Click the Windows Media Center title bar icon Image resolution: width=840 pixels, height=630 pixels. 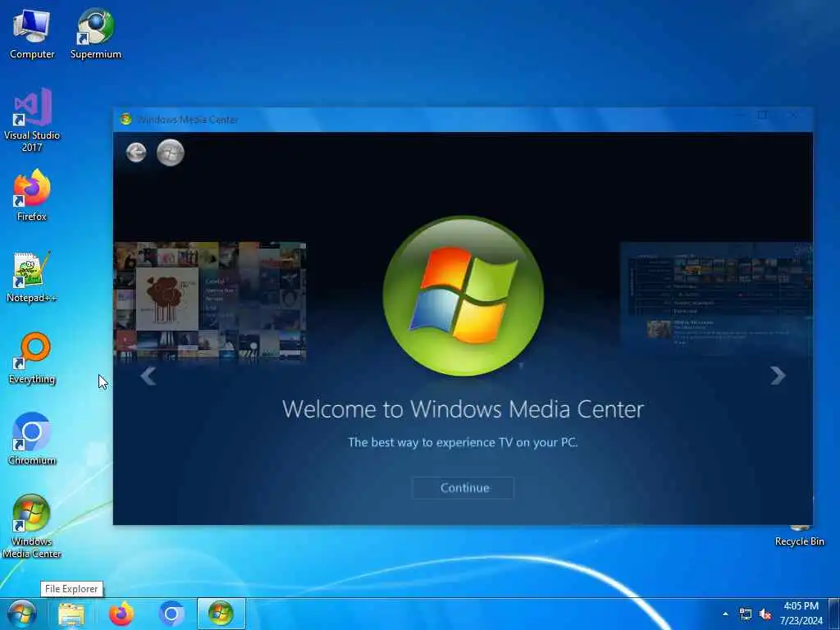pos(126,119)
